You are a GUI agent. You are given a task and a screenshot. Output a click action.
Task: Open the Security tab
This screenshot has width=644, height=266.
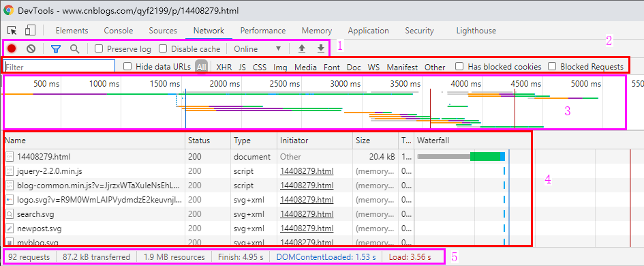(x=419, y=31)
